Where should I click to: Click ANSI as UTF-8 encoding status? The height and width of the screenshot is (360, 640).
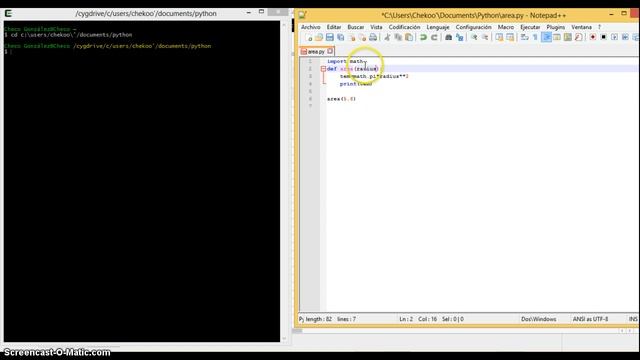point(590,319)
